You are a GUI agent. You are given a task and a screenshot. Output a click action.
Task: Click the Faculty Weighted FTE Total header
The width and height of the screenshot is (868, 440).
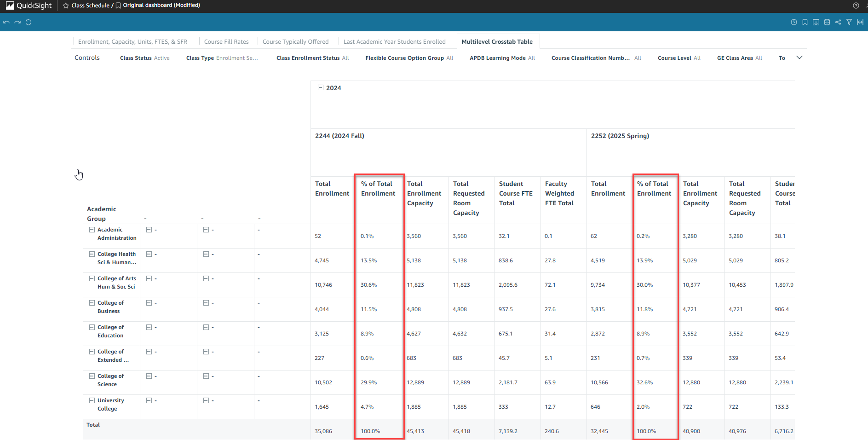[x=560, y=193]
